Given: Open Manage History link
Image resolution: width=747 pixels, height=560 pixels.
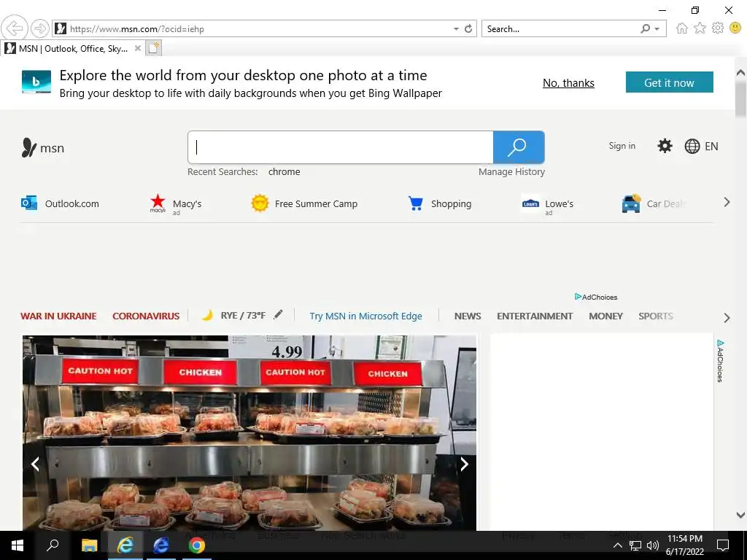Looking at the screenshot, I should pos(511,172).
